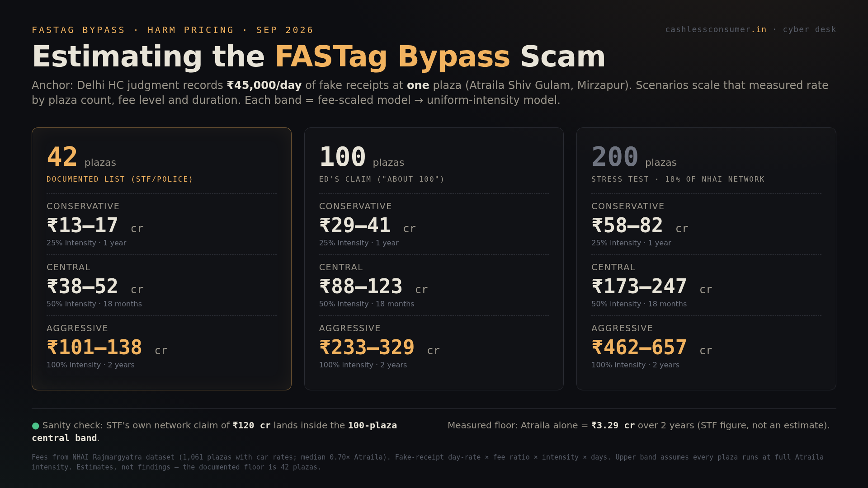
Task: Click the green sanity check dot
Action: coord(35,426)
